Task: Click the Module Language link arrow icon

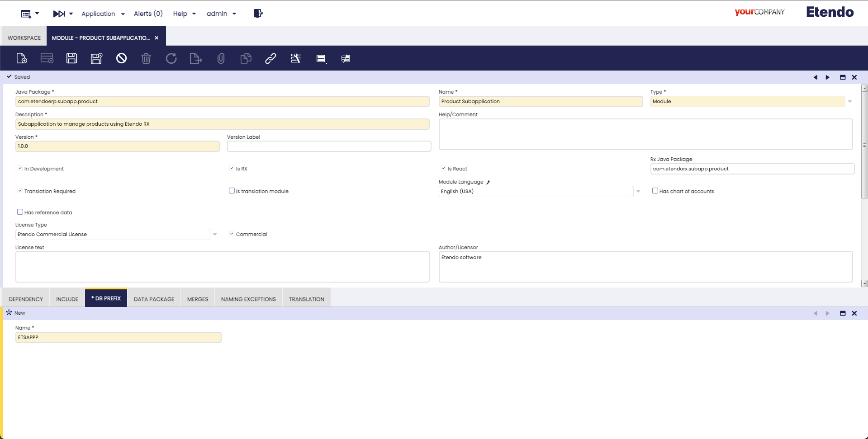Action: point(488,182)
